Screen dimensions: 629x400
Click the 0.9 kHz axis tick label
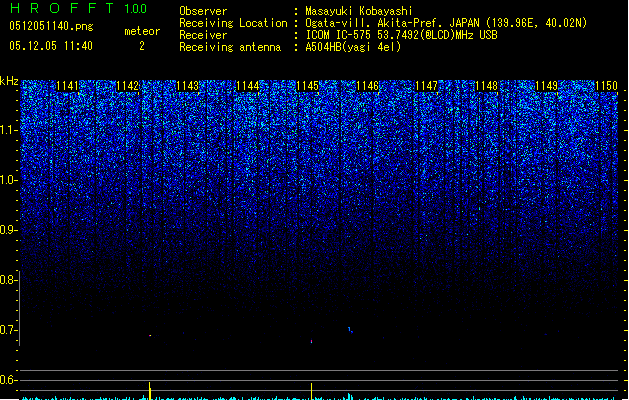(x=8, y=230)
